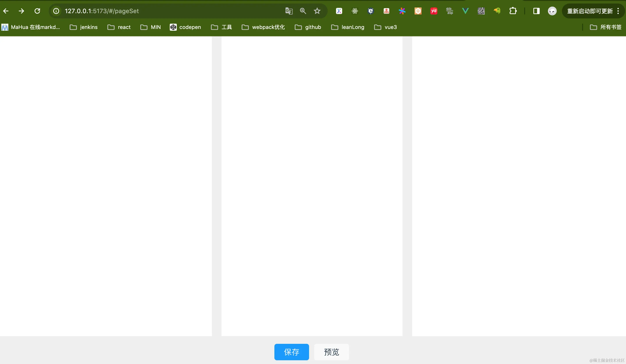
Task: Open the Vue devtools extension icon
Action: [x=465, y=11]
